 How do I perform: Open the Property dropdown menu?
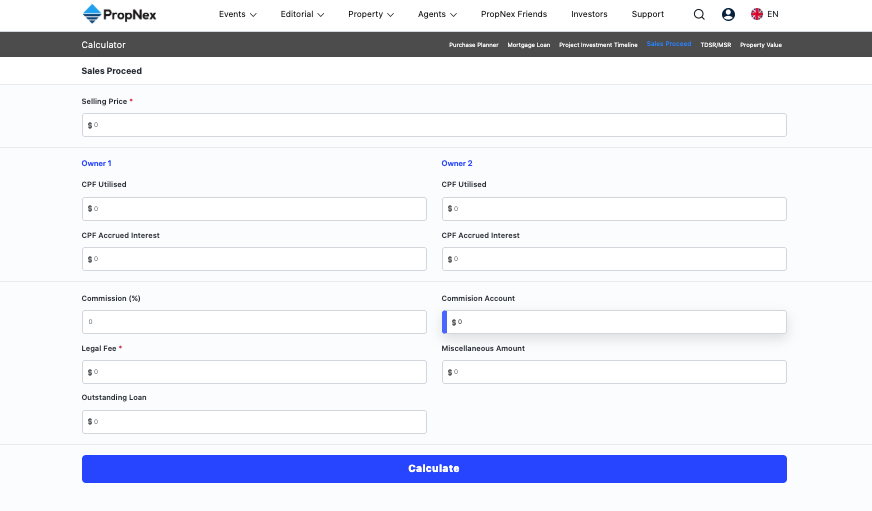coord(370,15)
